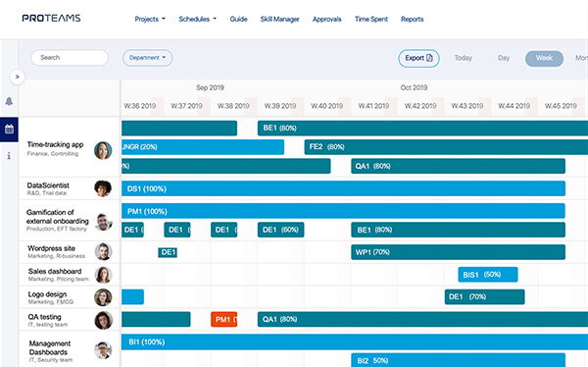Select the BE1 (80%) bar in Time-tracking app
Viewport: 588px width, 367px height.
click(x=422, y=129)
